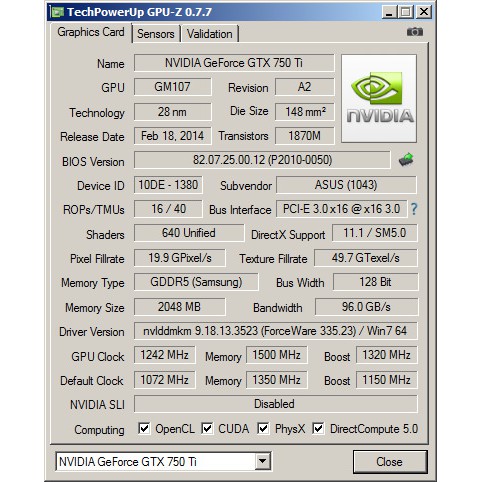The width and height of the screenshot is (482, 482).
Task: Open the GPU selection dropdown arrow
Action: [262, 461]
